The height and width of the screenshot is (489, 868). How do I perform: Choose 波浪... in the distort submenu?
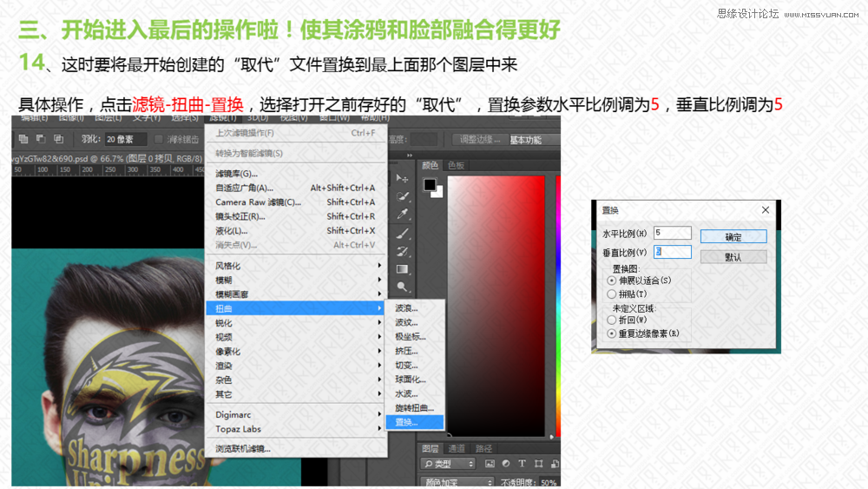pos(415,308)
